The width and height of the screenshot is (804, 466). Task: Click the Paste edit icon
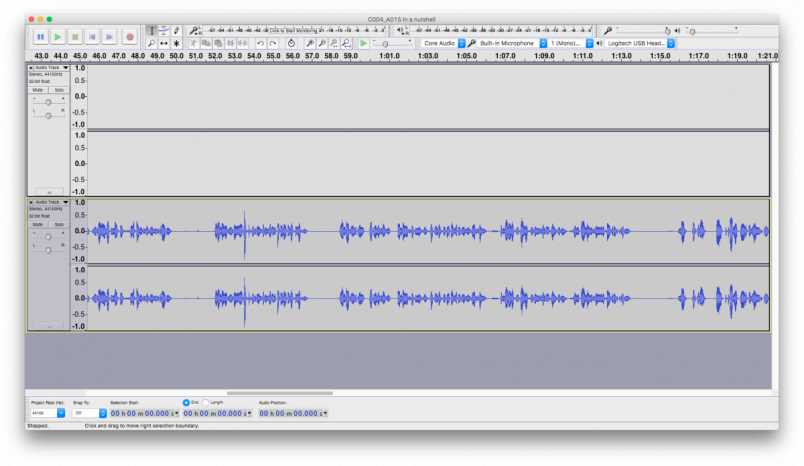(218, 44)
